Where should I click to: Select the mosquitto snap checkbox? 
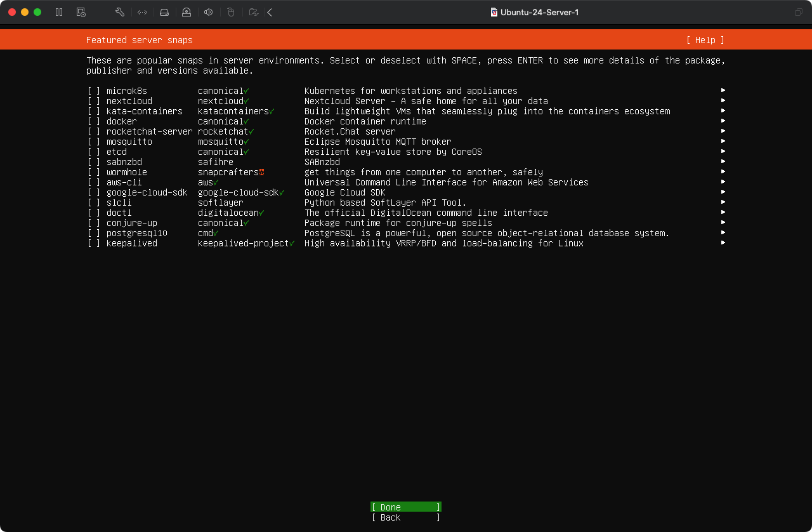point(94,142)
